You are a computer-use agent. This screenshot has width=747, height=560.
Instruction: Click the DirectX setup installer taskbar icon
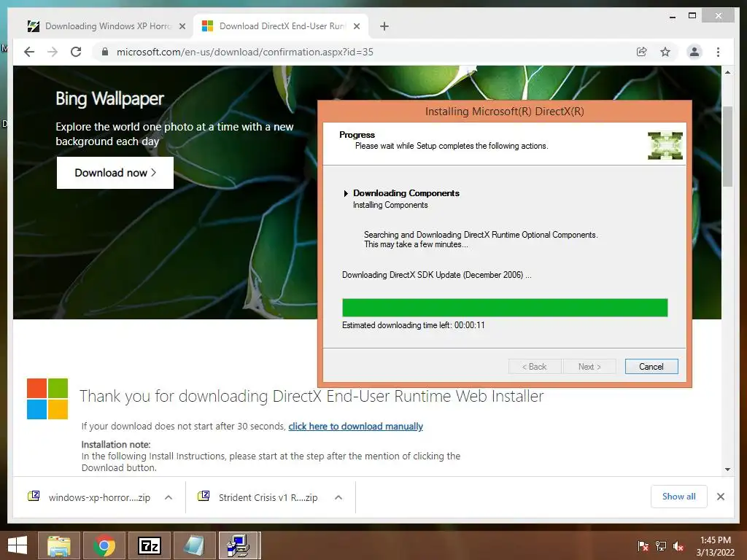pyautogui.click(x=239, y=545)
